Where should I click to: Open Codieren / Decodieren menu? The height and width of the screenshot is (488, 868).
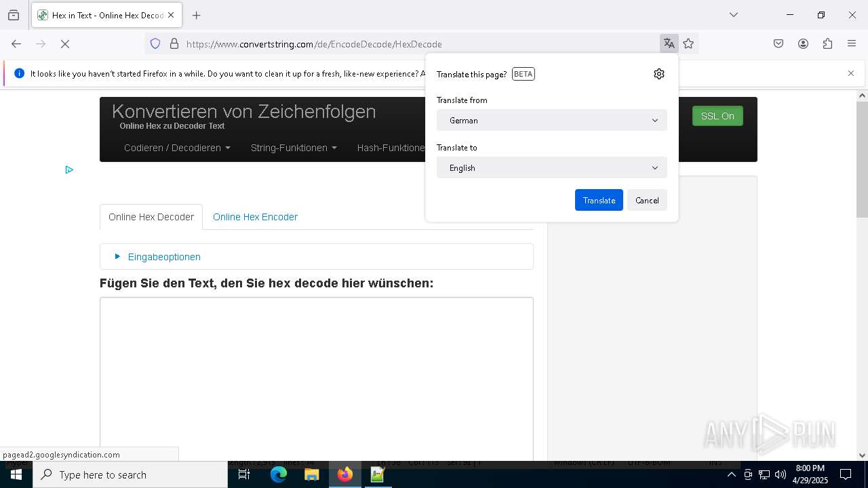click(x=177, y=148)
